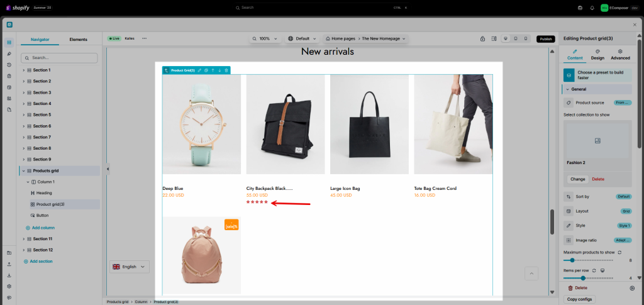Expand Section 9 in navigator
This screenshot has height=305, width=644.
23,159
